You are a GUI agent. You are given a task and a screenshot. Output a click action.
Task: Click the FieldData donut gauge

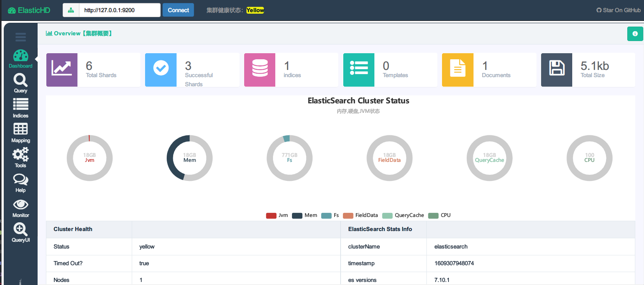click(390, 158)
